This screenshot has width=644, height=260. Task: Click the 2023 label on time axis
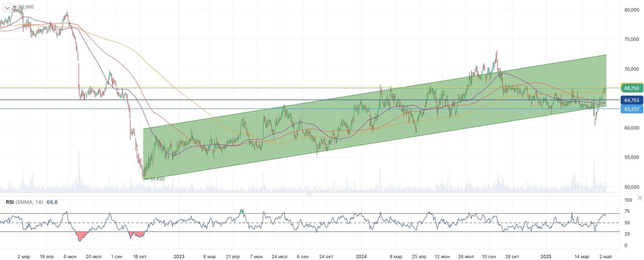tap(179, 256)
